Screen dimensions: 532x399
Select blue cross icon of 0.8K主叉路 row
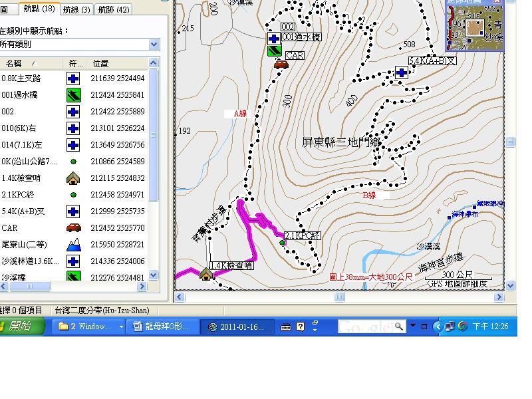[73, 78]
